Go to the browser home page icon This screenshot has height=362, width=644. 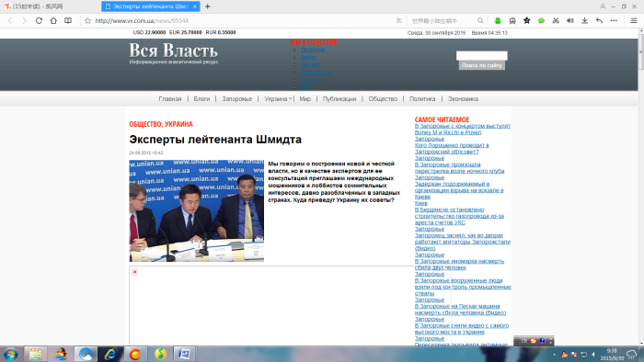(x=53, y=20)
